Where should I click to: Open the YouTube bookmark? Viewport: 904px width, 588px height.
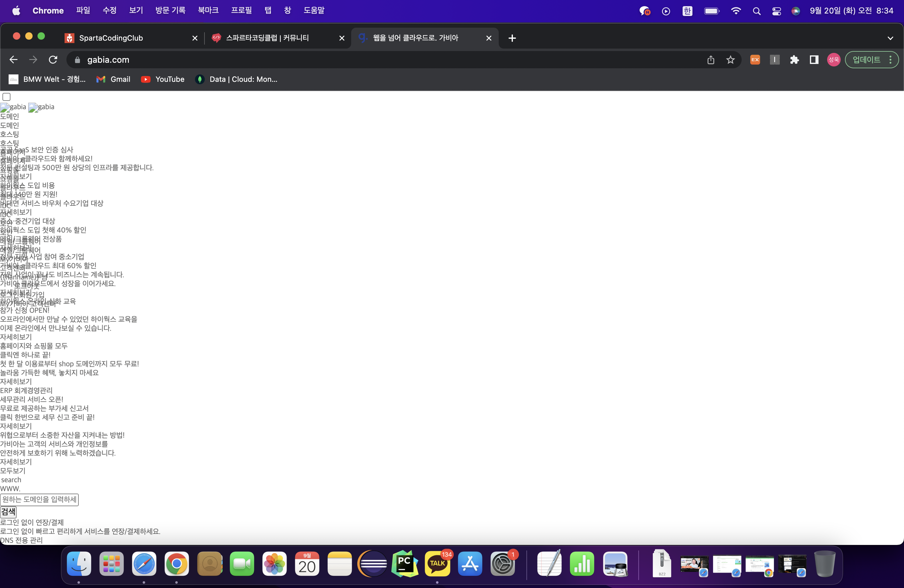[163, 79]
